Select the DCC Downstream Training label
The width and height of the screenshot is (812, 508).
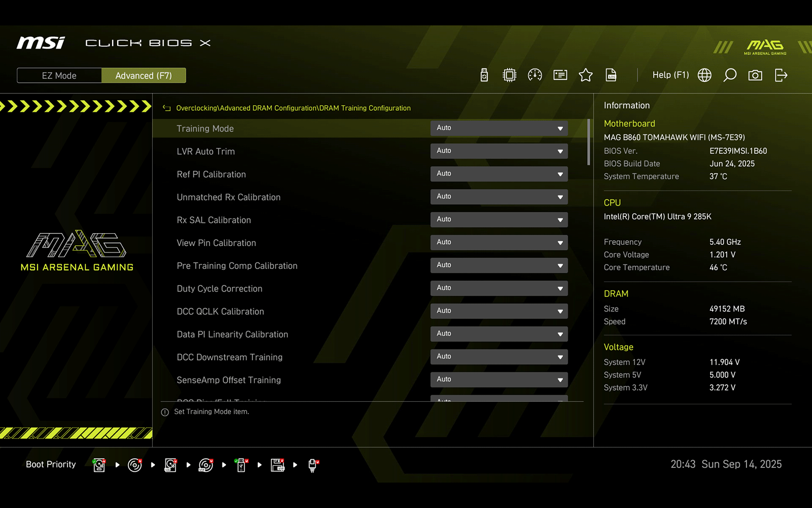[x=229, y=357]
